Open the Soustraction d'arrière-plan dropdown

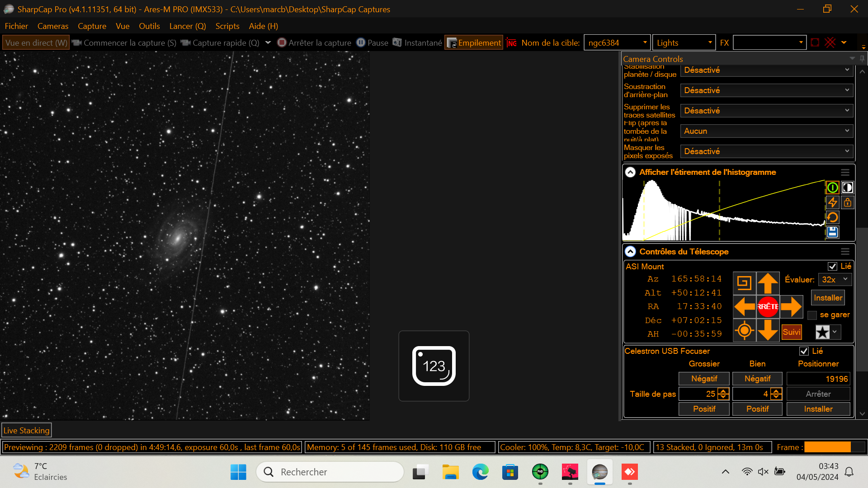767,90
